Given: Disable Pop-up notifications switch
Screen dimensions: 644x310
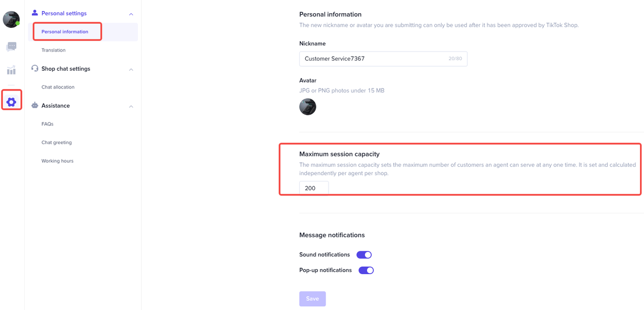Looking at the screenshot, I should tap(366, 271).
